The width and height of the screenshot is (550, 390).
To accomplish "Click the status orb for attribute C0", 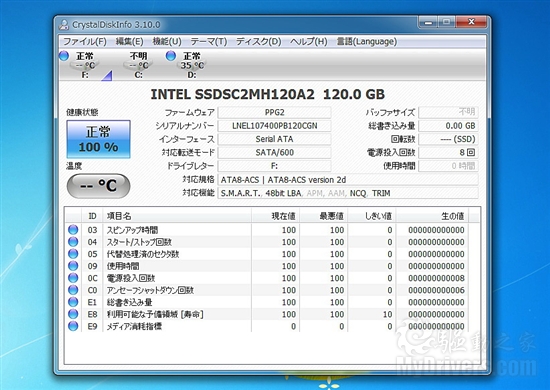I will click(73, 290).
